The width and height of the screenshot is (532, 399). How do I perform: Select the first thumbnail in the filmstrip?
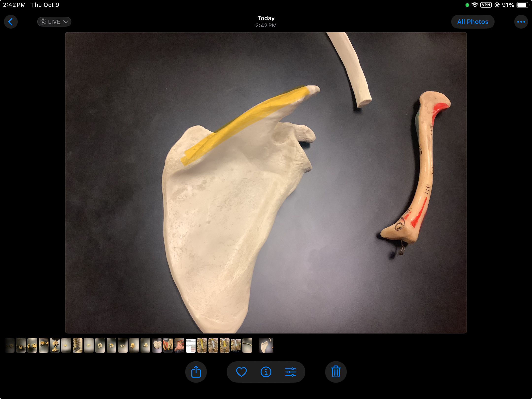10,345
